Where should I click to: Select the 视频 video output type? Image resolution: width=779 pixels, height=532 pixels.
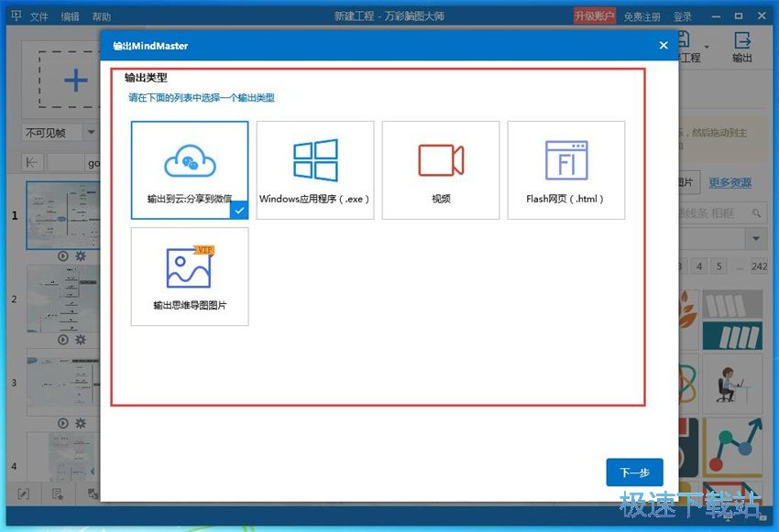click(x=441, y=169)
